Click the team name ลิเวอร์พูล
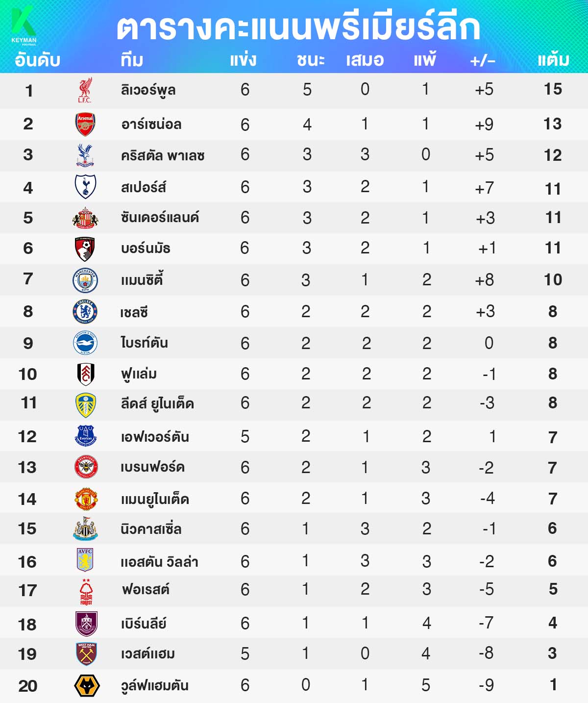This screenshot has height=703, width=588. (x=148, y=90)
